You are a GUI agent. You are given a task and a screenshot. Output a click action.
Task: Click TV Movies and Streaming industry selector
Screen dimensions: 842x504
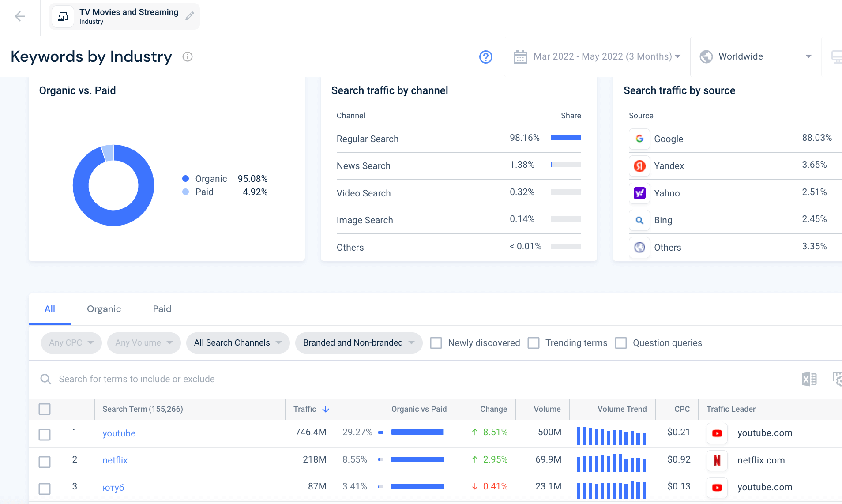click(124, 16)
